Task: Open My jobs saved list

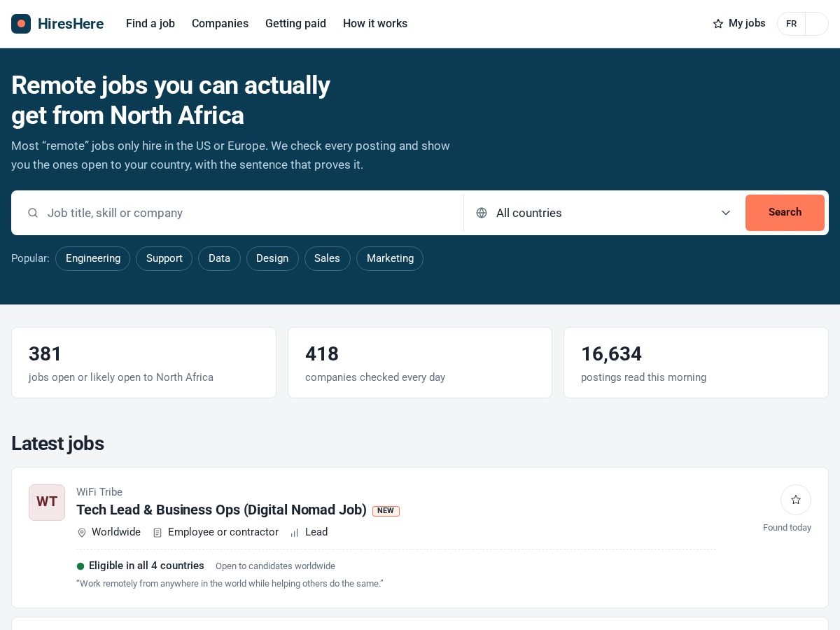Action: pos(739,24)
